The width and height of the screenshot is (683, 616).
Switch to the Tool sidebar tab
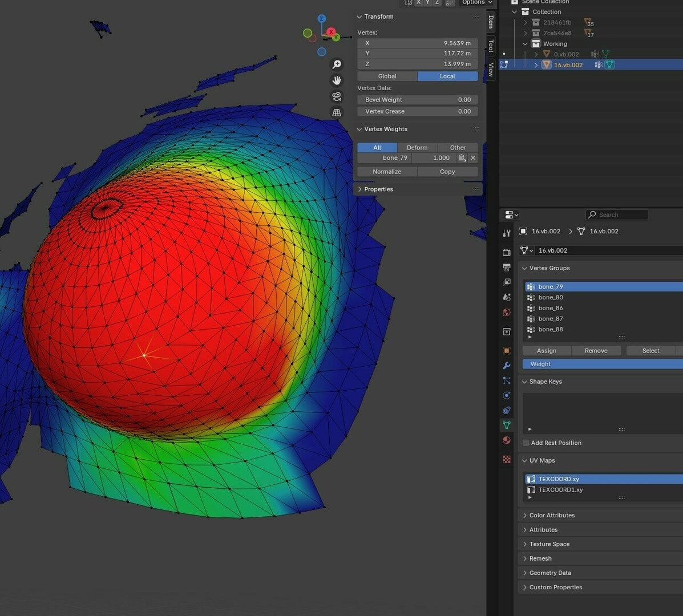[491, 45]
